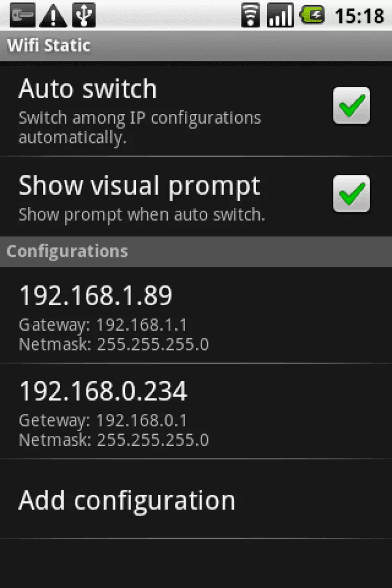Tap the charging battery icon

tap(312, 16)
